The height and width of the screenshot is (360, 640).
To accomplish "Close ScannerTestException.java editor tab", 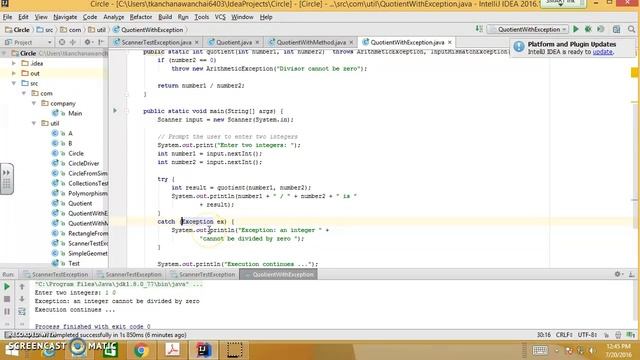I will tap(197, 42).
